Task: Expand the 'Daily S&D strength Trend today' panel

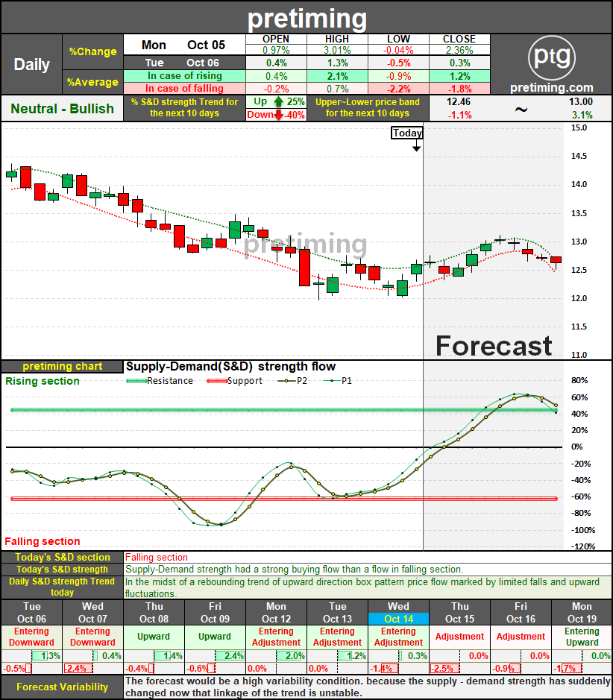Action: tap(63, 587)
